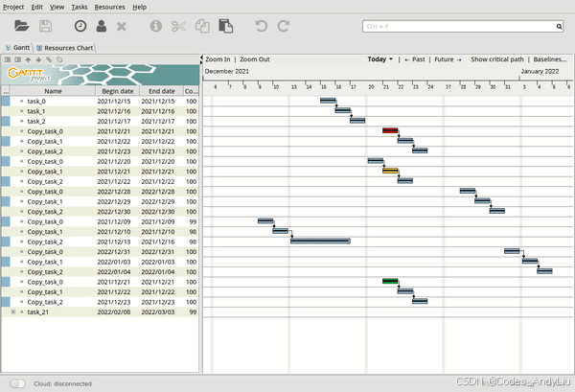Select the task_0 row

point(101,102)
